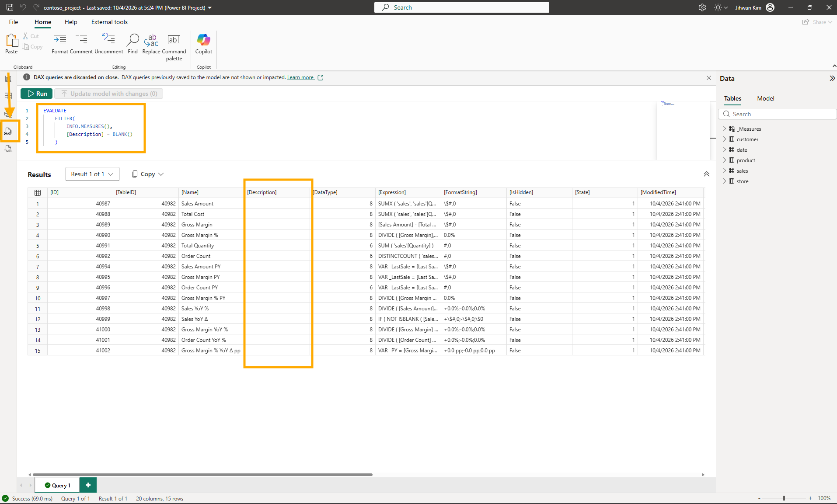The height and width of the screenshot is (504, 837).
Task: Collapse the Data pane with double chevron
Action: tap(832, 78)
